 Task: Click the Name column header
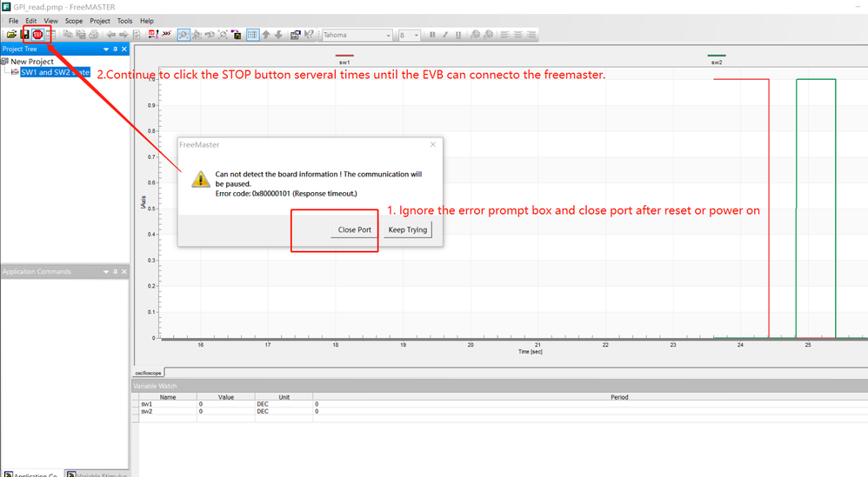coord(168,397)
